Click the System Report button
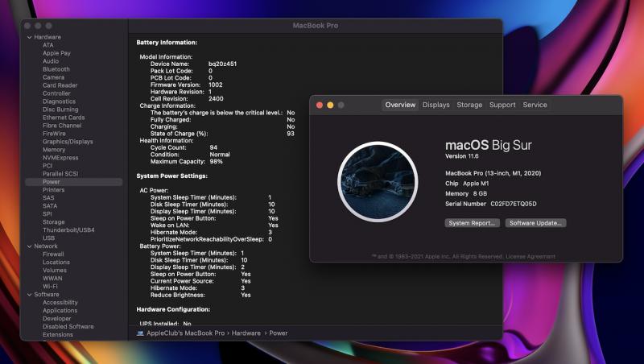Image resolution: width=644 pixels, height=364 pixels. pos(473,223)
